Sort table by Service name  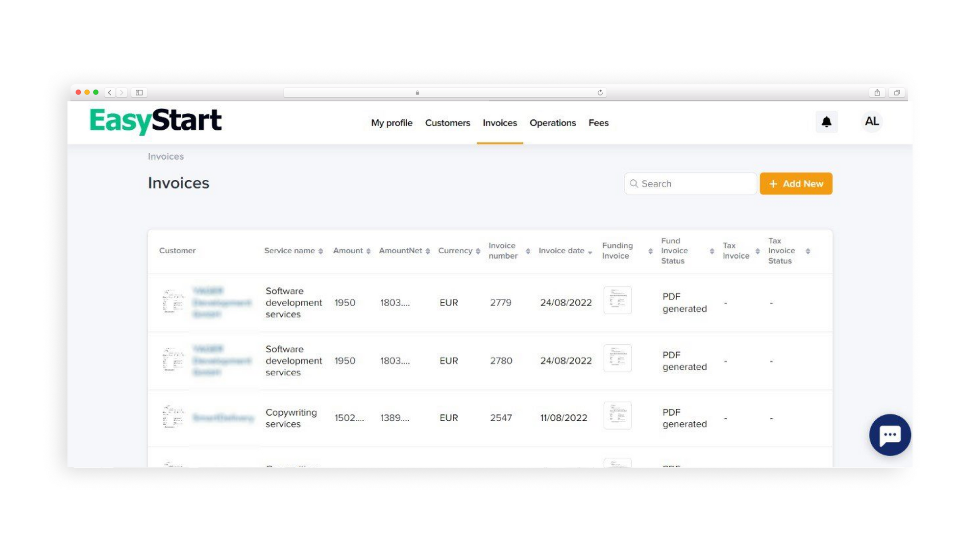(x=293, y=251)
